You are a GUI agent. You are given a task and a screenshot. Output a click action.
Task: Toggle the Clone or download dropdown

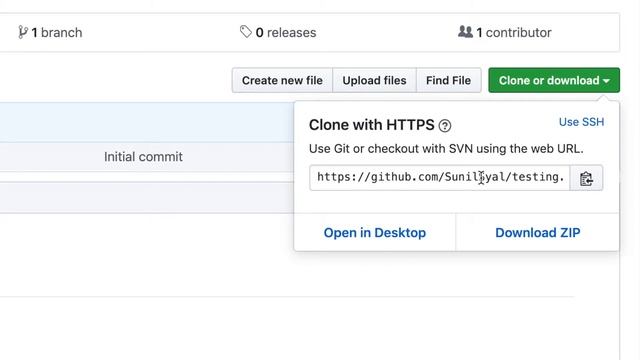click(554, 80)
